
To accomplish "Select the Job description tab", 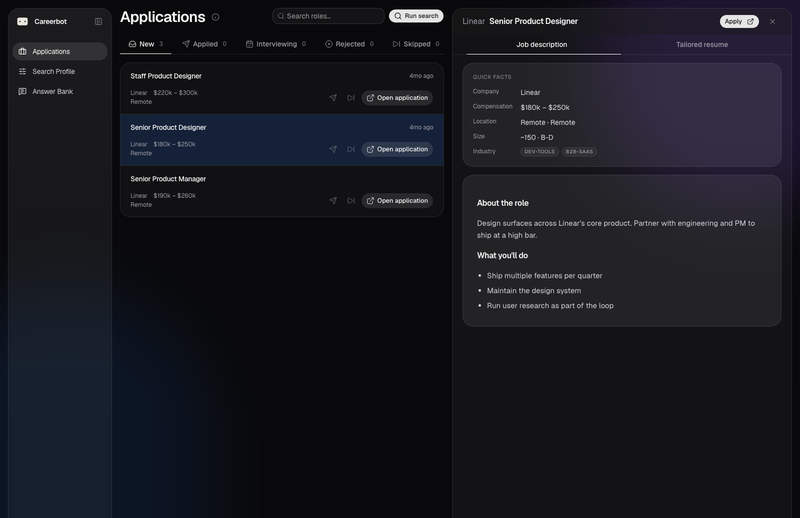I will coord(542,44).
